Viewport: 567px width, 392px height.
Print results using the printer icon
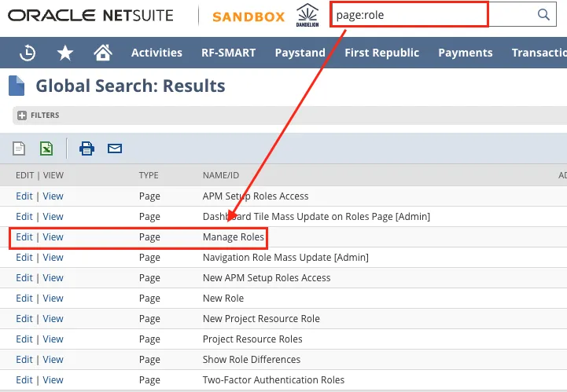[87, 148]
